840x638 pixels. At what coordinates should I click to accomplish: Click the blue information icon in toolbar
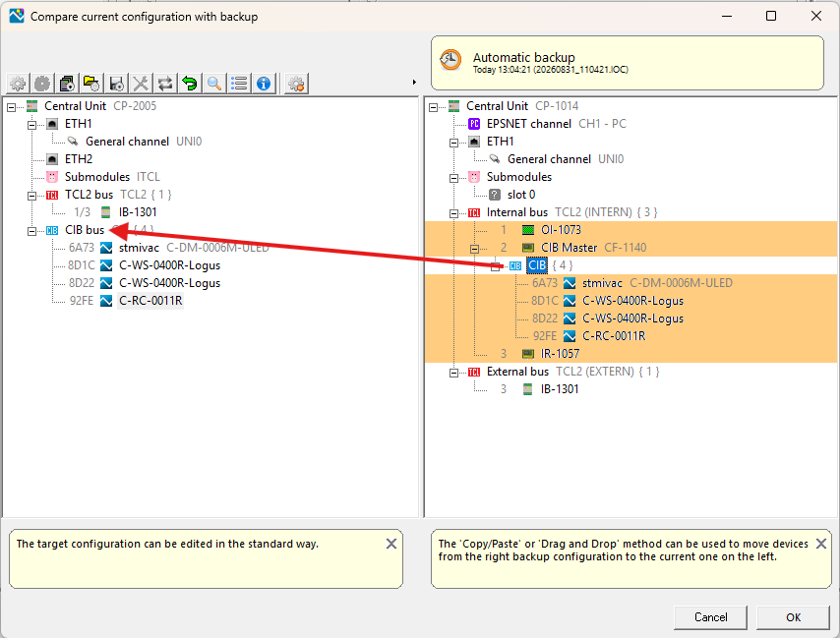click(264, 84)
